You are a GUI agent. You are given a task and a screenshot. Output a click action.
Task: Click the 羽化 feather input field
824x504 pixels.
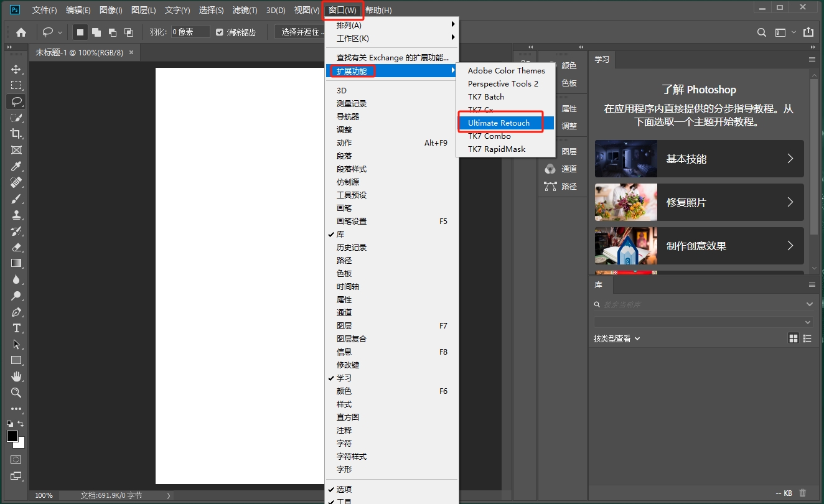click(189, 32)
